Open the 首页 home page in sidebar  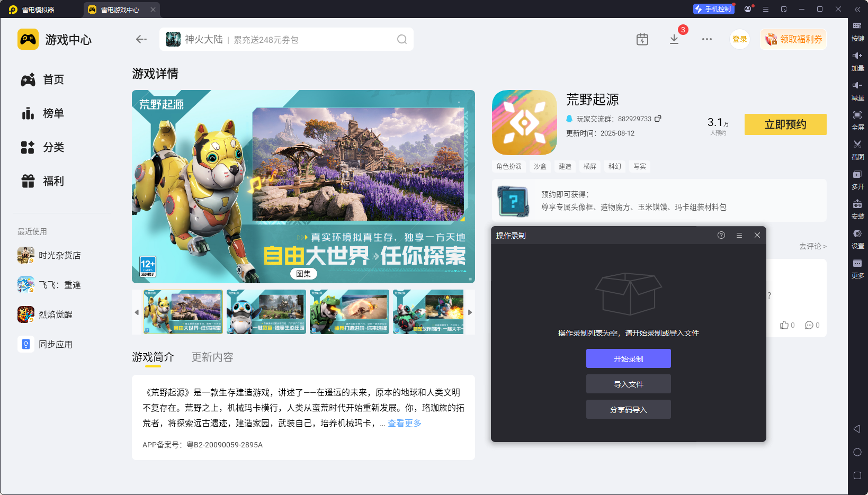(42, 79)
